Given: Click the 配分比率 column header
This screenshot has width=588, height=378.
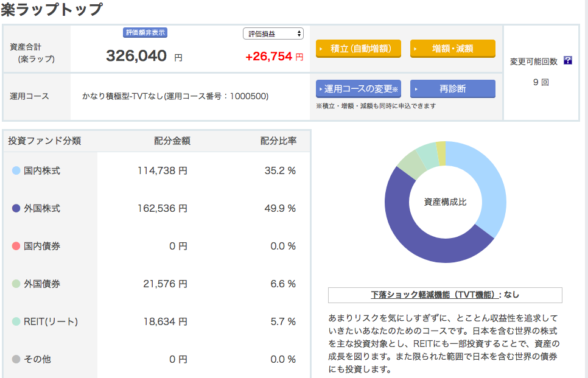Looking at the screenshot, I should click(x=279, y=141).
